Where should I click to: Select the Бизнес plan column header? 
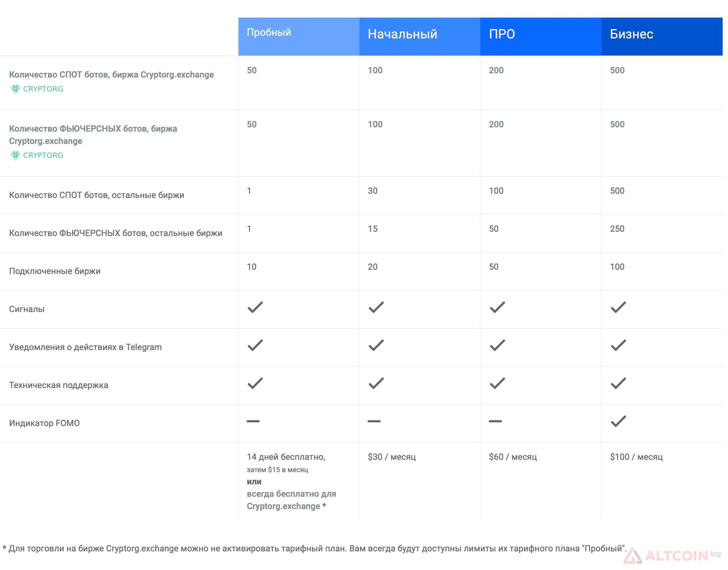click(x=662, y=36)
